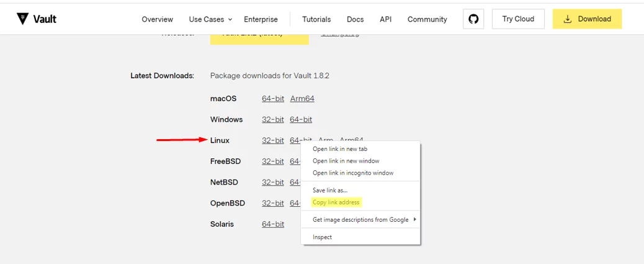The width and height of the screenshot is (644, 264).
Task: Open Get image descriptions from Google submenu
Action: (x=360, y=220)
